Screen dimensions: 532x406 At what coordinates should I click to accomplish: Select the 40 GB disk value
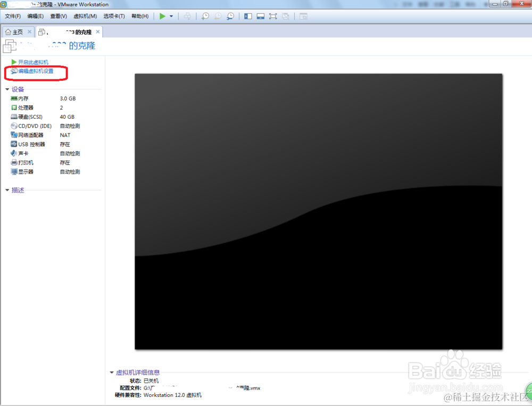67,117
